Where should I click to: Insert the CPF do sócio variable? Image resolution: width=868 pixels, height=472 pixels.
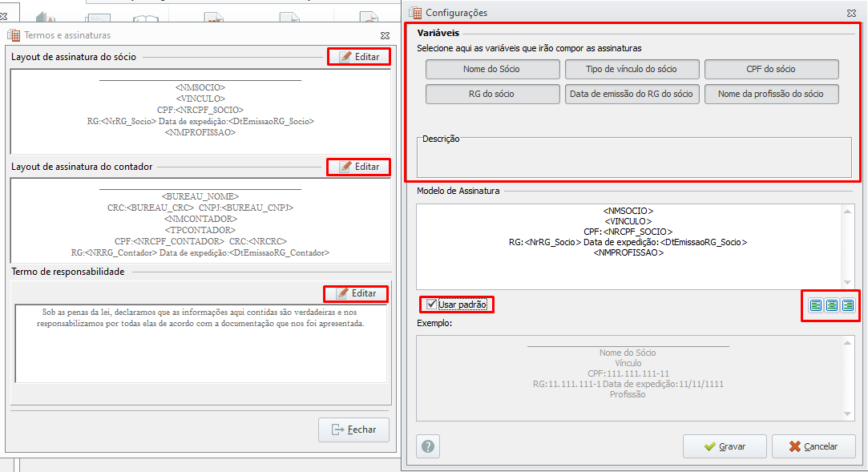click(771, 69)
